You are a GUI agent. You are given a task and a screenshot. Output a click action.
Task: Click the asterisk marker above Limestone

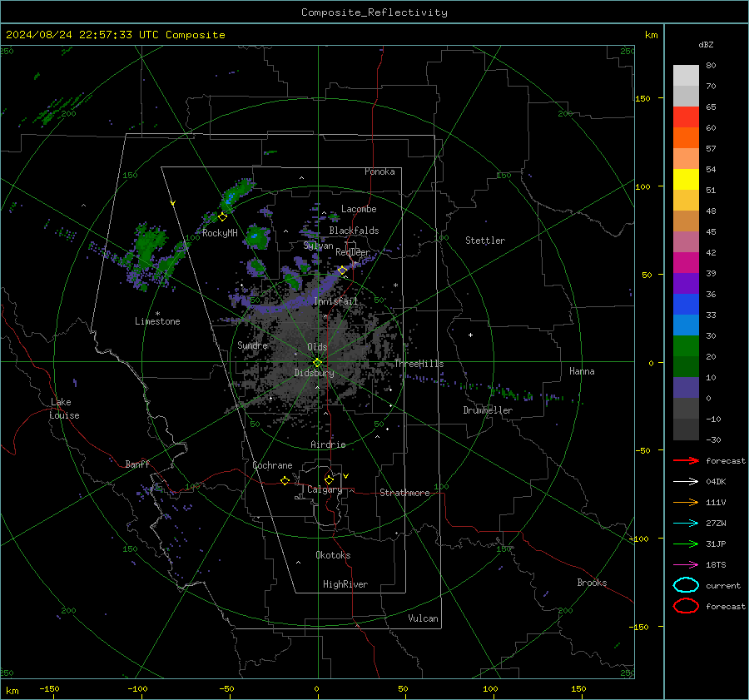157,314
